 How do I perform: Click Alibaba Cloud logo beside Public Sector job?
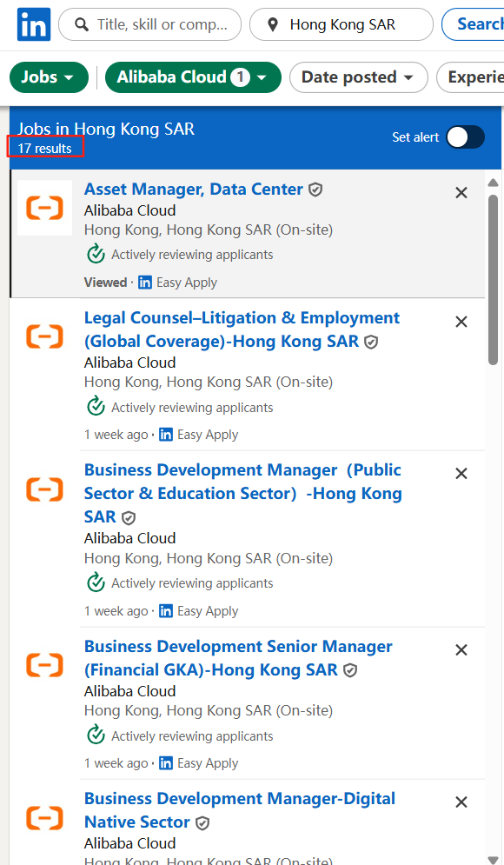coord(44,489)
